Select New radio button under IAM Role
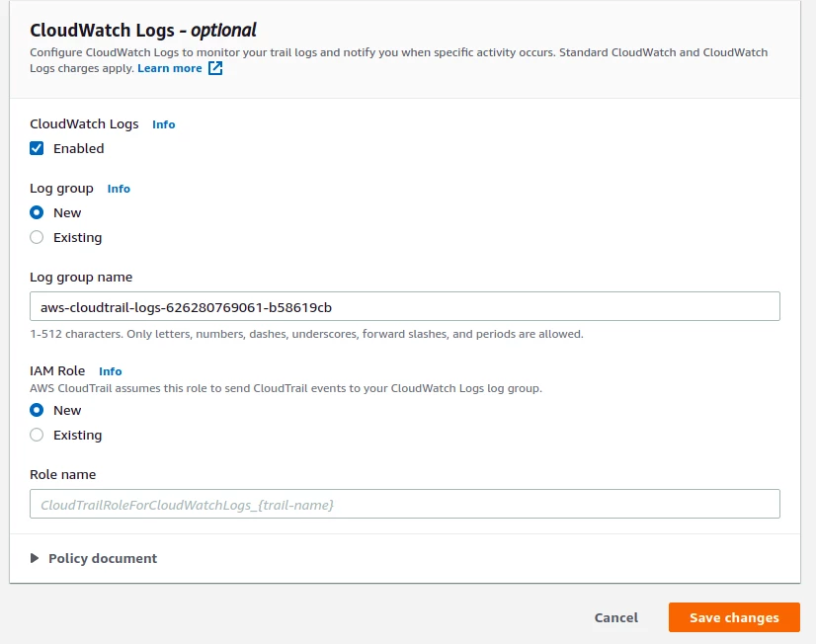Image resolution: width=816 pixels, height=644 pixels. coord(37,411)
